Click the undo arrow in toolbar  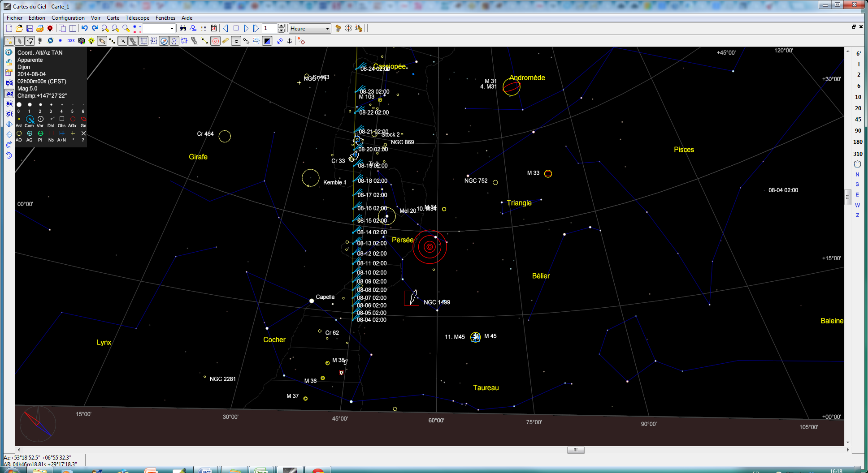[x=84, y=28]
